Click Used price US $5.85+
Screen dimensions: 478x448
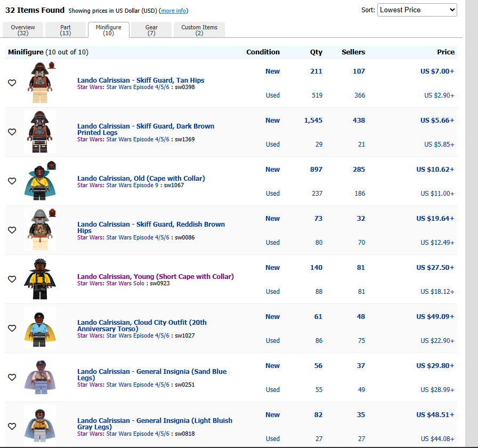point(439,145)
